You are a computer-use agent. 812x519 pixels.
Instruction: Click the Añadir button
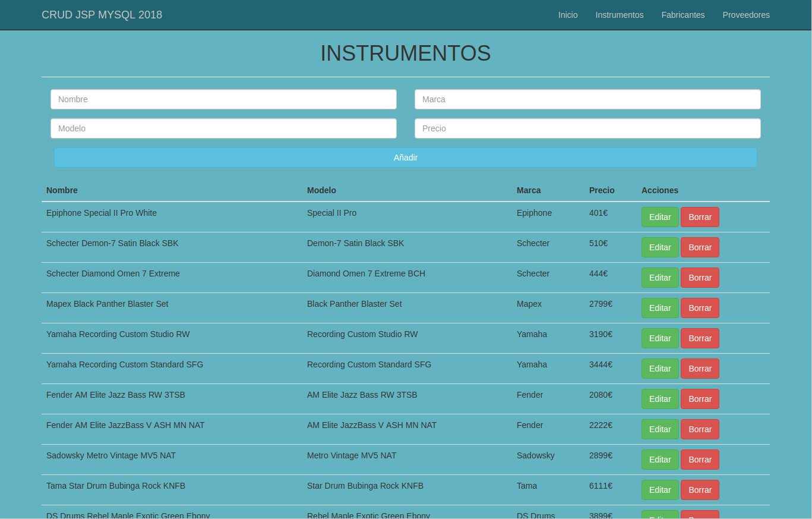[x=406, y=158]
